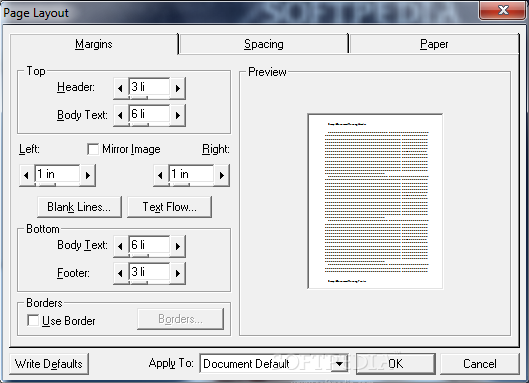529x383 pixels.
Task: Increase Top Body Text margin with right arrow
Action: click(x=178, y=115)
